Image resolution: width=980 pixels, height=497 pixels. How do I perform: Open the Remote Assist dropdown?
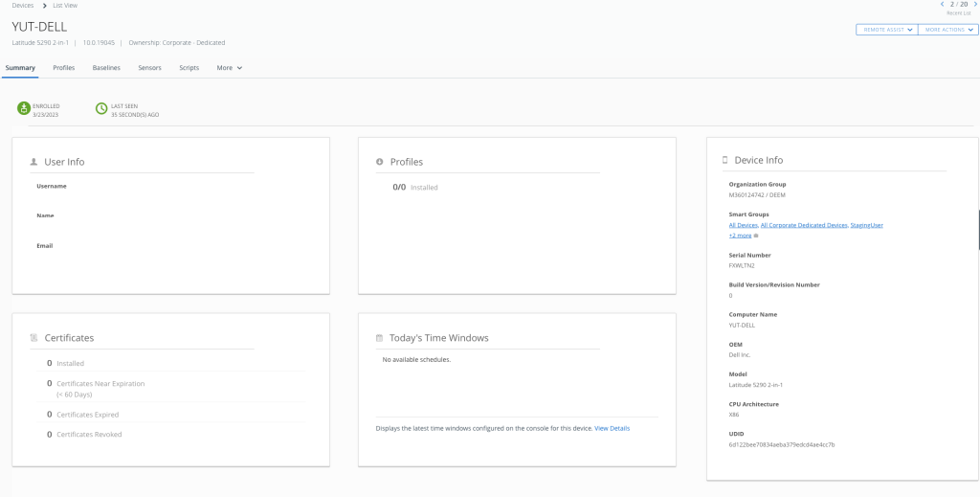(x=885, y=30)
